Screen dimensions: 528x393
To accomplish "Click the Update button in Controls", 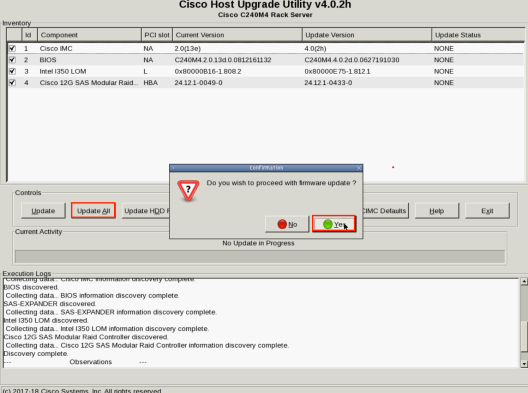I will 43,211.
